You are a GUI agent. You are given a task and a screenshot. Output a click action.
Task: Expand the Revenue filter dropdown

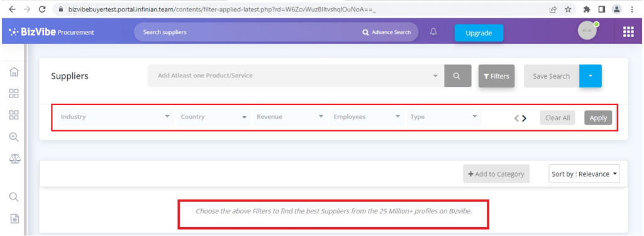pos(290,117)
